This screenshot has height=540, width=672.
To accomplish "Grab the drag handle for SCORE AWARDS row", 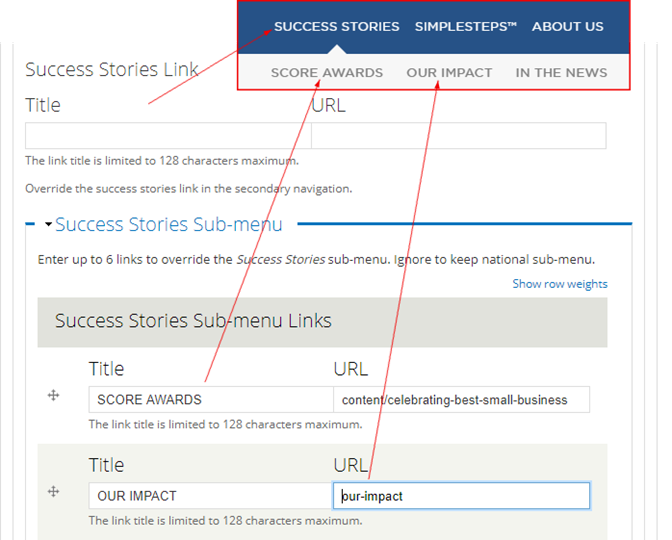I will pos(53,395).
